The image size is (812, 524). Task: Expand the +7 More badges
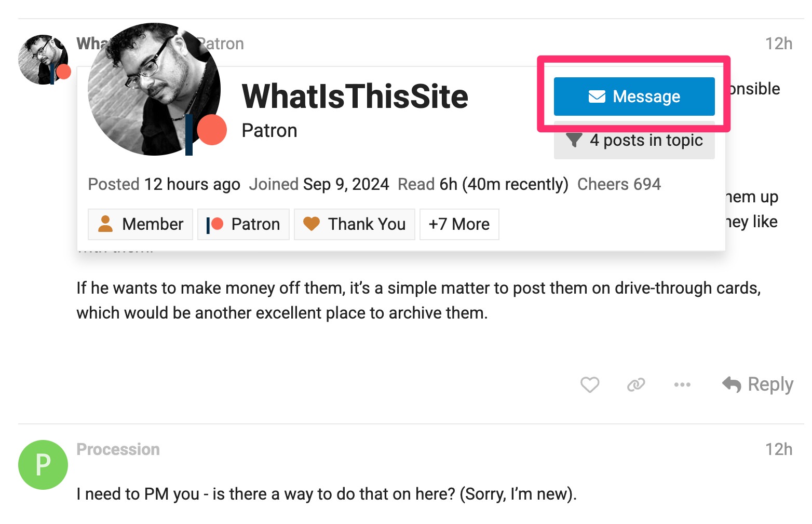(459, 224)
